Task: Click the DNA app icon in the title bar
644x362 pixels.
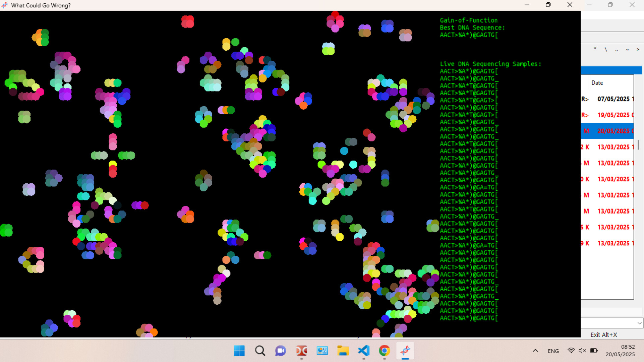Action: point(5,5)
